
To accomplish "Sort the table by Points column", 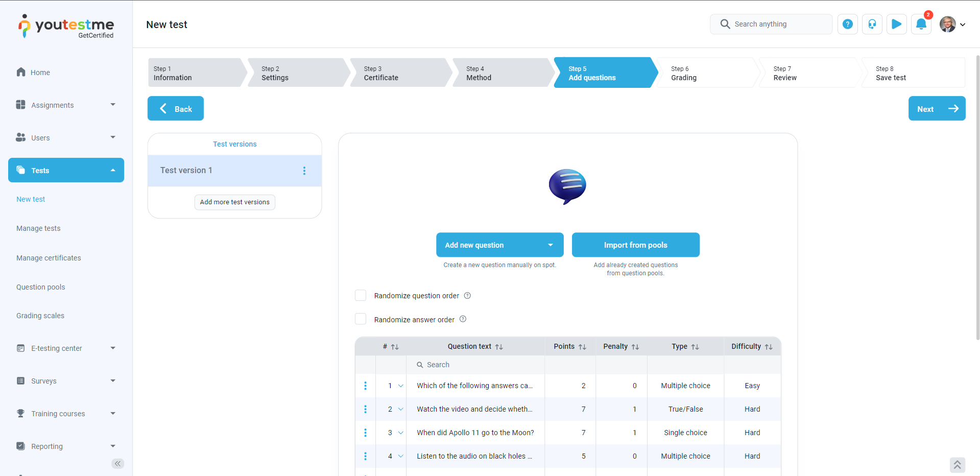I will (582, 347).
